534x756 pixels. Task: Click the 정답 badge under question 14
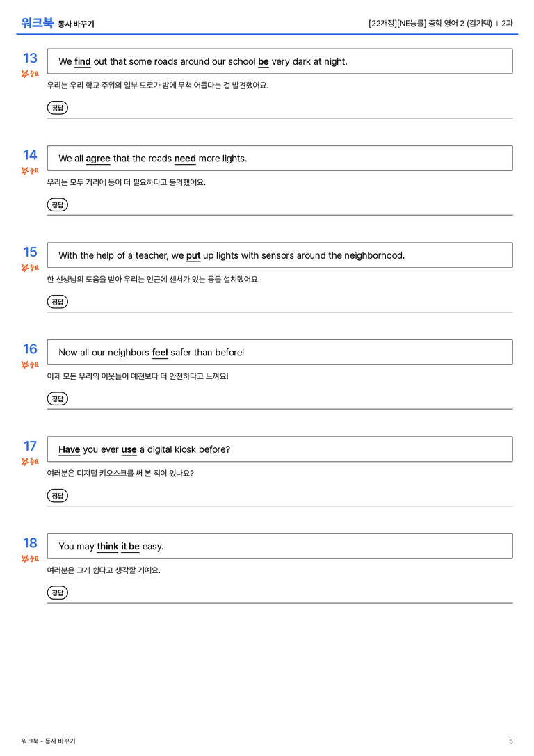click(x=57, y=205)
